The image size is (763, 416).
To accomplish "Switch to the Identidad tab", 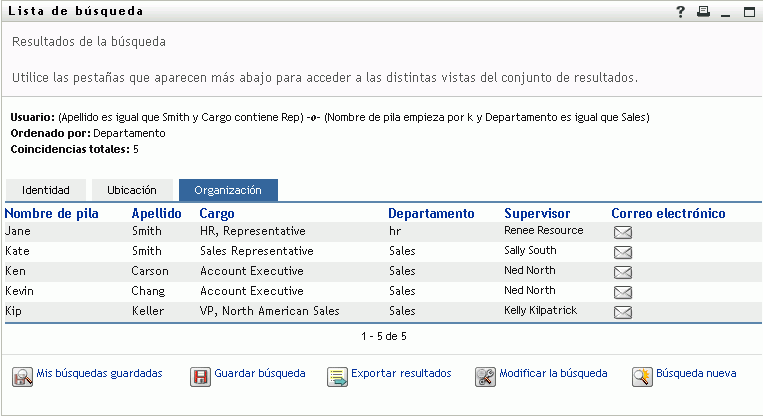I will tap(46, 190).
